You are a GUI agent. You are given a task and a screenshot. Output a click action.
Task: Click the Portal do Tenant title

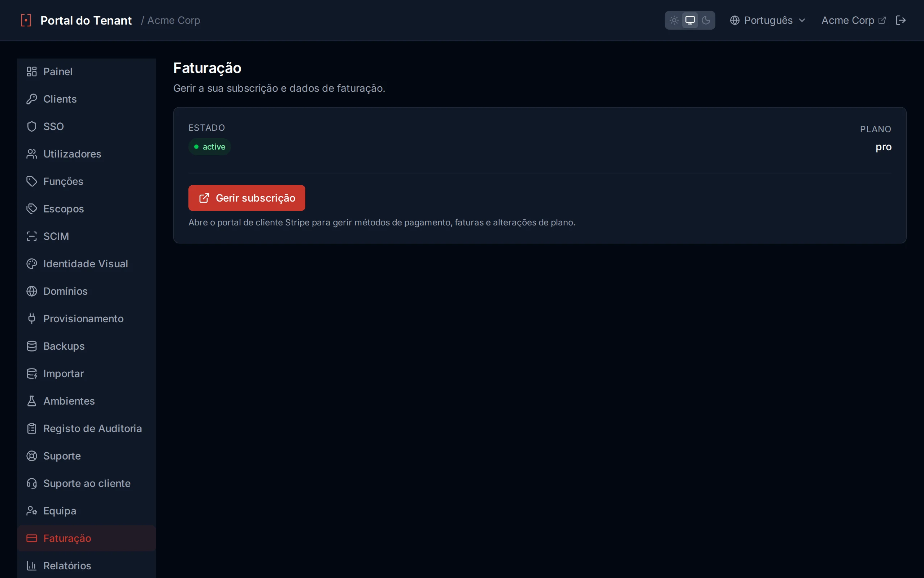pyautogui.click(x=86, y=20)
